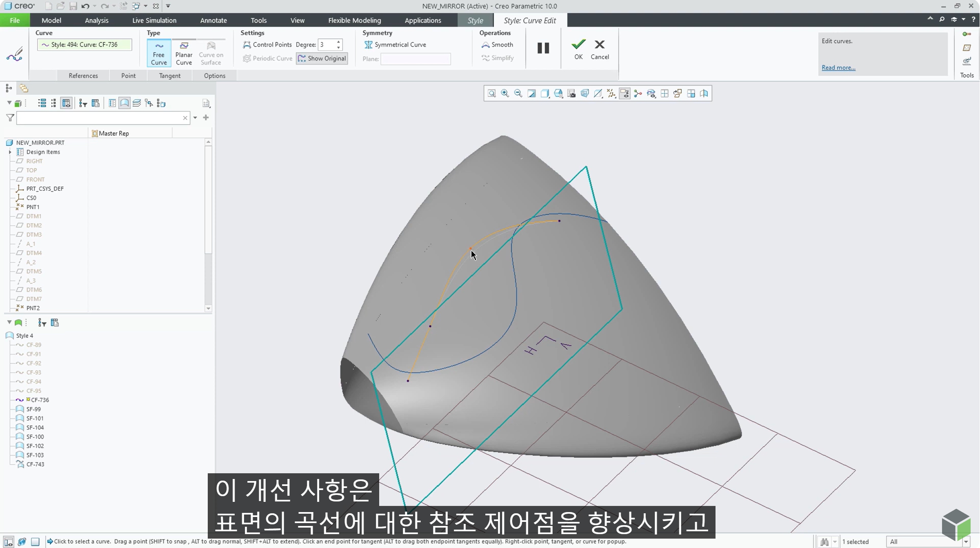Open the search filter dropdown arrow
This screenshot has width=980, height=548.
(195, 118)
